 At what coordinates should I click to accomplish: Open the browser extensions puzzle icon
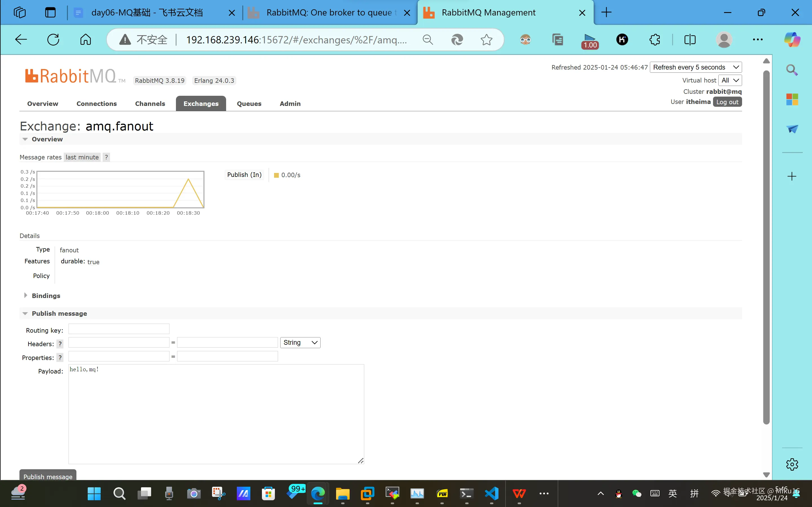coord(655,39)
